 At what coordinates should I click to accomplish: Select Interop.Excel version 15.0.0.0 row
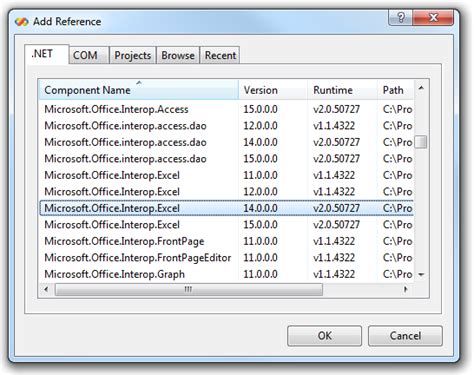227,225
